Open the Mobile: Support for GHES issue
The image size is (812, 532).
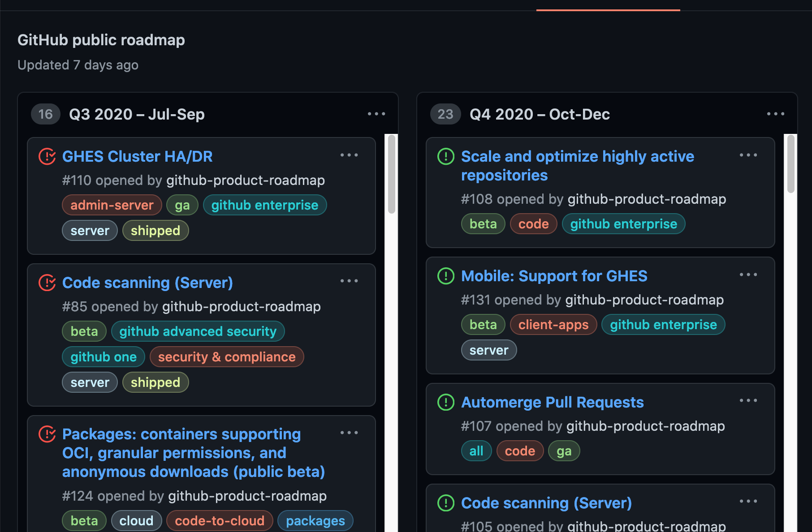[x=554, y=276]
